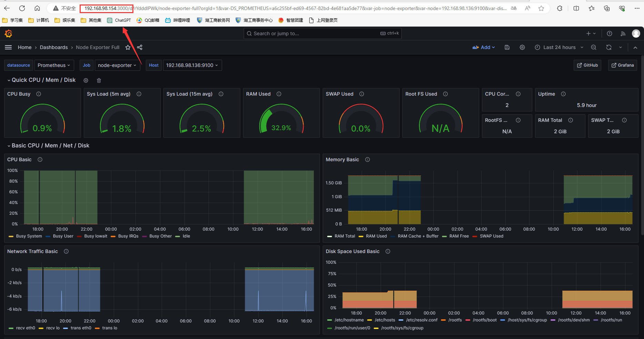Open the Host 192.168.98.136:9100 dropdown

point(192,65)
